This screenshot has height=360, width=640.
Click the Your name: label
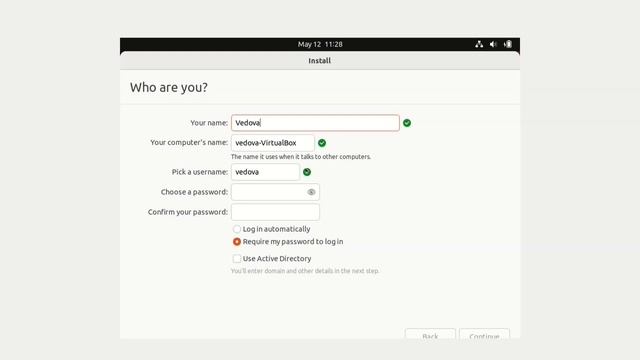(x=209, y=123)
